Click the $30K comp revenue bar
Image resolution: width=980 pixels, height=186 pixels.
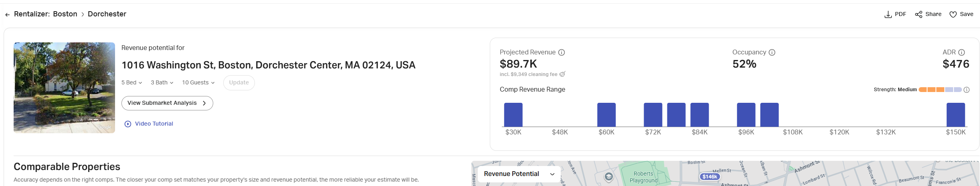tap(513, 115)
